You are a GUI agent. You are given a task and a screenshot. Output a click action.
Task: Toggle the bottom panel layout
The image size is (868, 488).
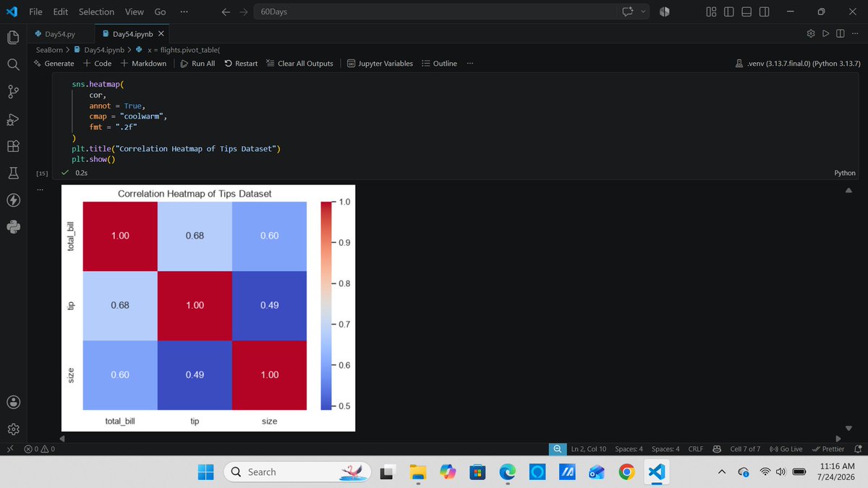click(x=746, y=12)
